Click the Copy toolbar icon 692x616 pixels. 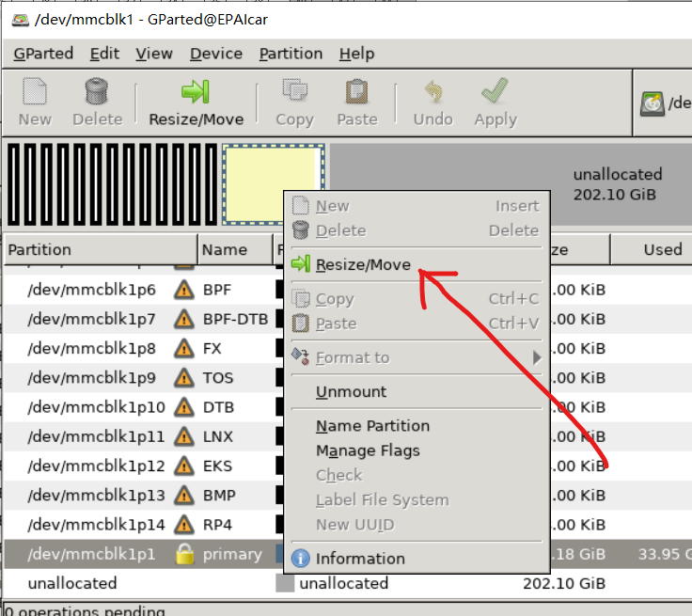point(295,89)
